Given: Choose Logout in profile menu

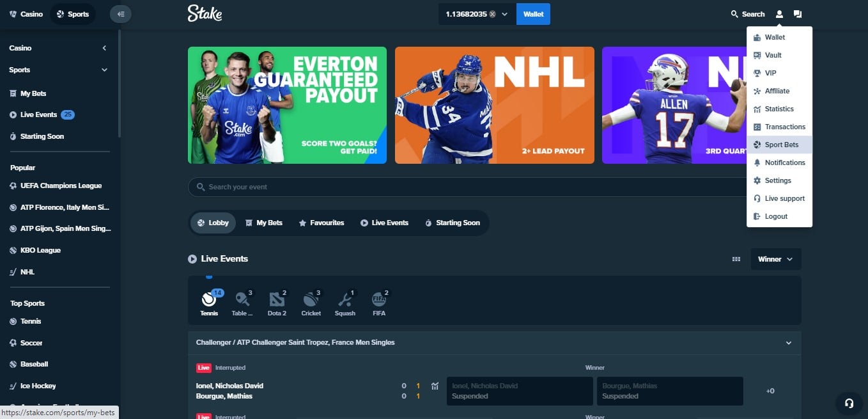Looking at the screenshot, I should pyautogui.click(x=779, y=216).
